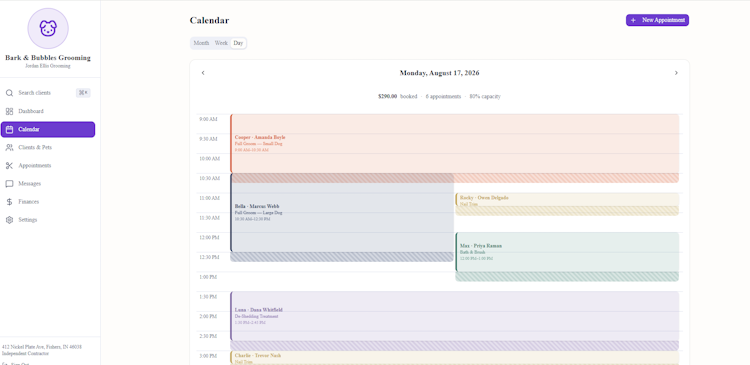Click the Appointments scissors icon
Screen dimensions: 750x365
(x=9, y=166)
